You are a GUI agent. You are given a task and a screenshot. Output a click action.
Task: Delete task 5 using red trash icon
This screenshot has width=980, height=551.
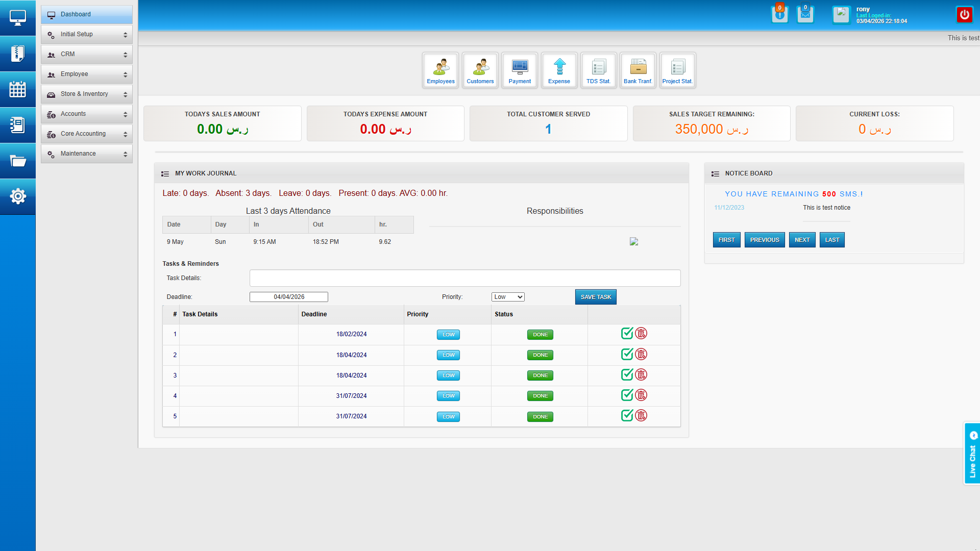(x=641, y=416)
